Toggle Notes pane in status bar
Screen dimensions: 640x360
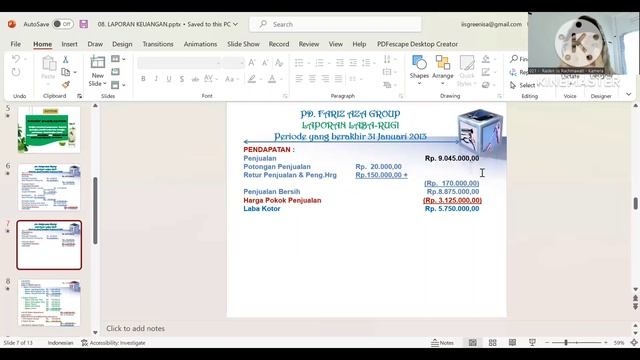coord(442,343)
